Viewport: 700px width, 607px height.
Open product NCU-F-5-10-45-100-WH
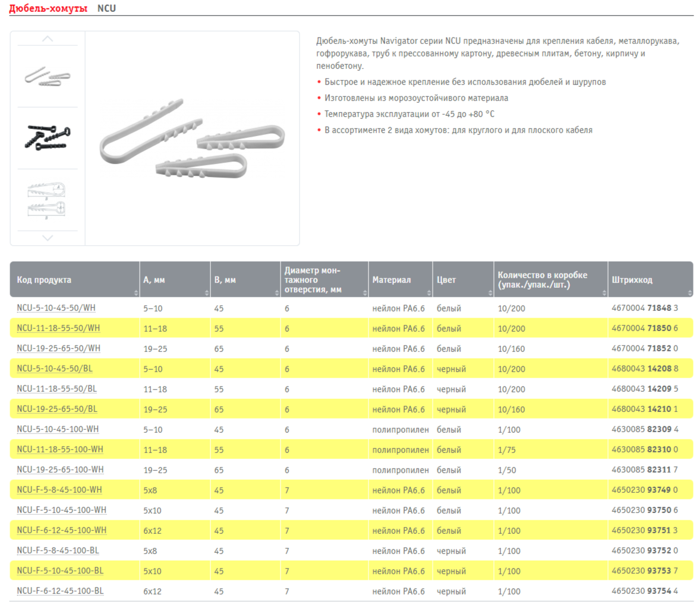pyautogui.click(x=62, y=510)
